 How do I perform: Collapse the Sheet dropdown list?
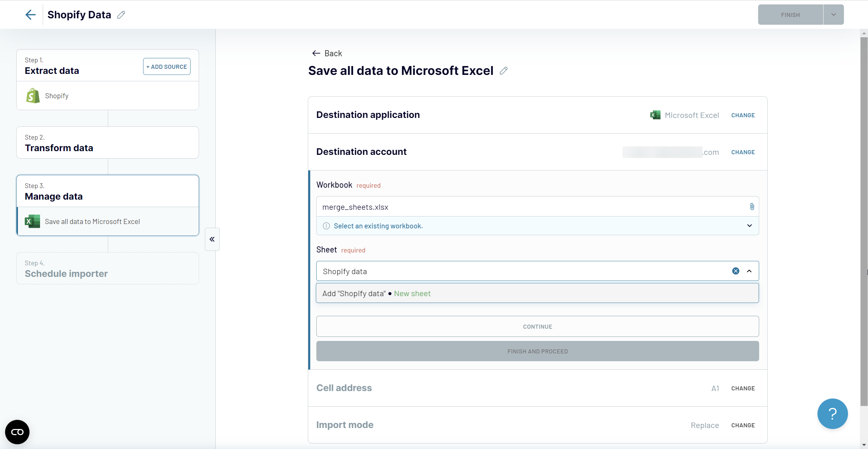coord(749,271)
